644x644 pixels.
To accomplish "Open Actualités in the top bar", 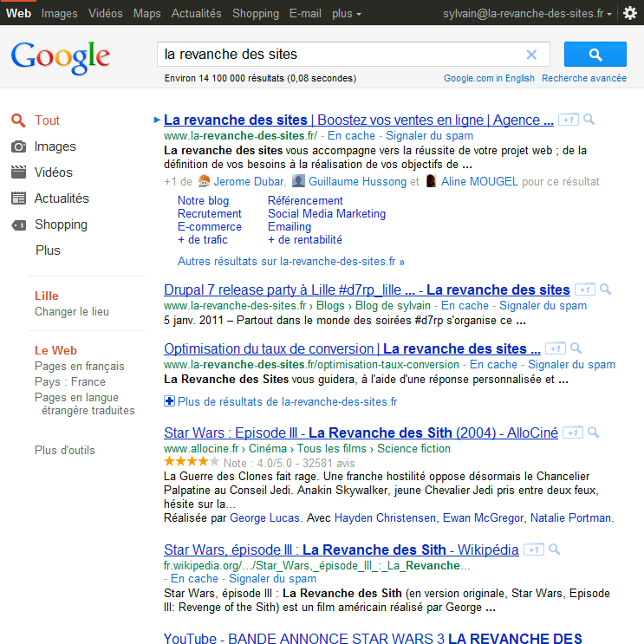I will 197,14.
